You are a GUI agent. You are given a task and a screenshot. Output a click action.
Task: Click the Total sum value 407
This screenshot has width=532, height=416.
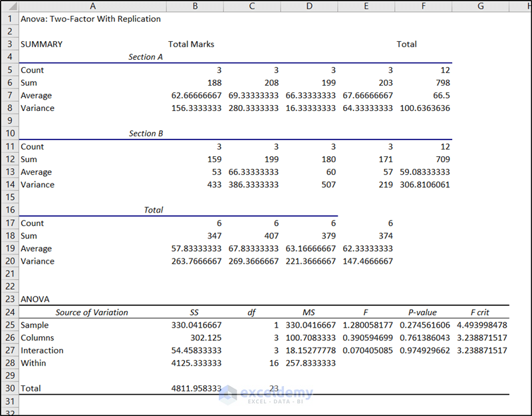point(271,236)
